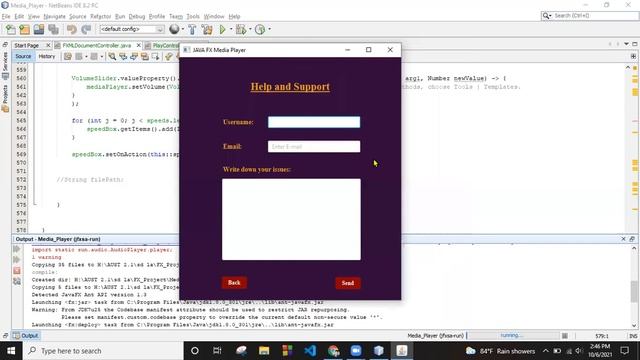Click the Windows Start button
Image resolution: width=640 pixels, height=360 pixels.
(11, 351)
